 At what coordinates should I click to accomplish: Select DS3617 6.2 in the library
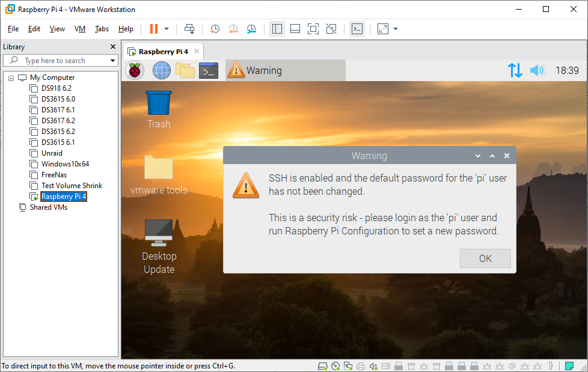58,121
